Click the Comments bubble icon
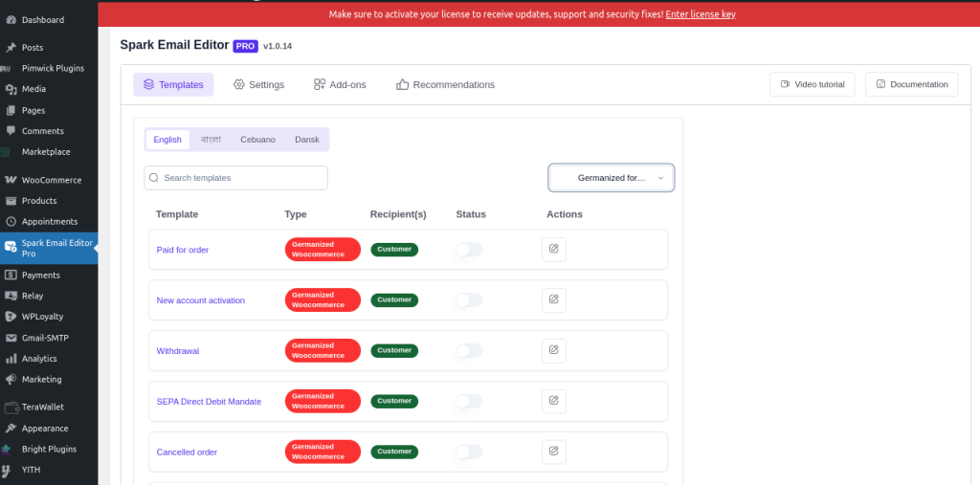Image resolution: width=980 pixels, height=485 pixels. (x=11, y=131)
